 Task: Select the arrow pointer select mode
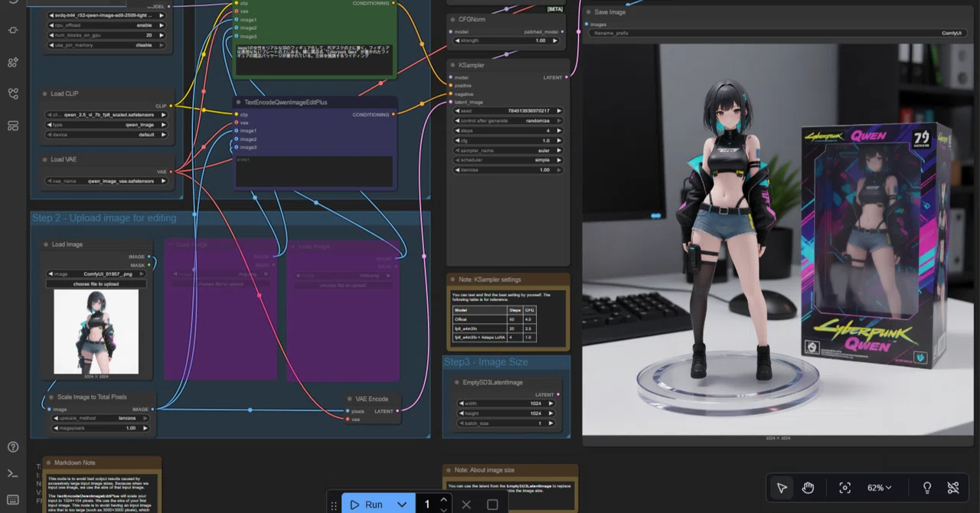[782, 488]
